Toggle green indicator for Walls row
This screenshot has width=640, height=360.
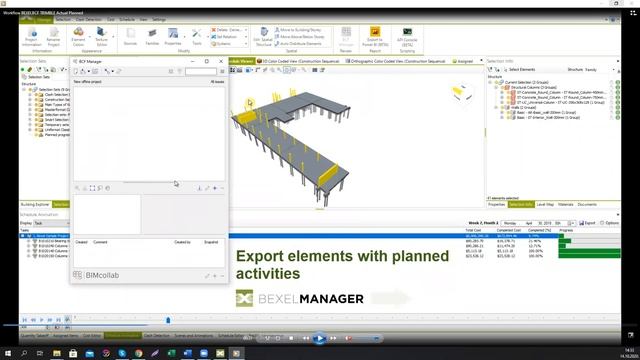[618, 107]
